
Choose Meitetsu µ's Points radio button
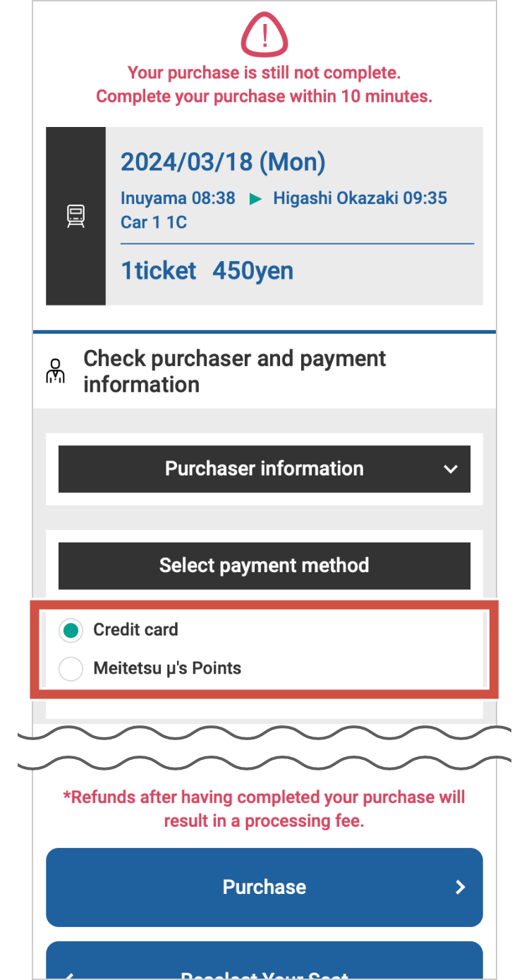(71, 669)
